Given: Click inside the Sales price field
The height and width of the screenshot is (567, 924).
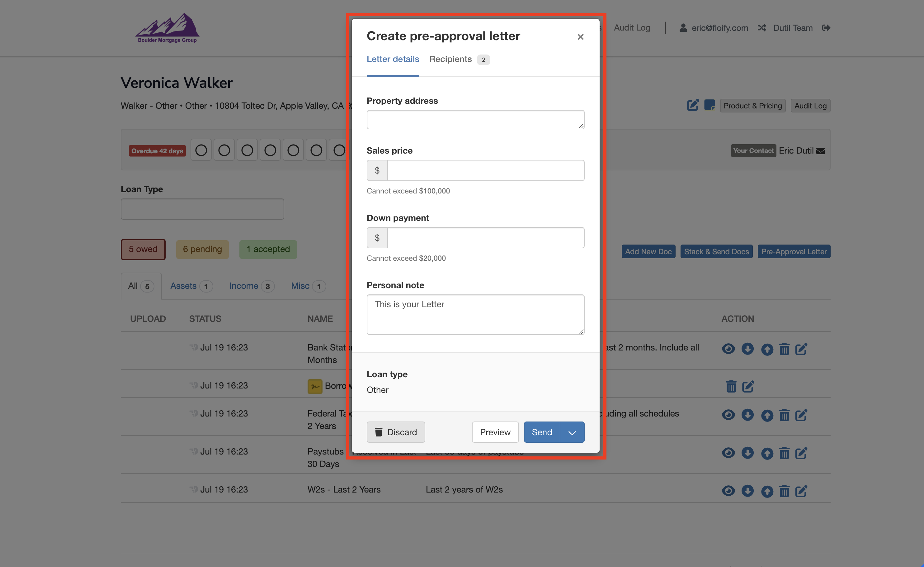Looking at the screenshot, I should tap(486, 170).
